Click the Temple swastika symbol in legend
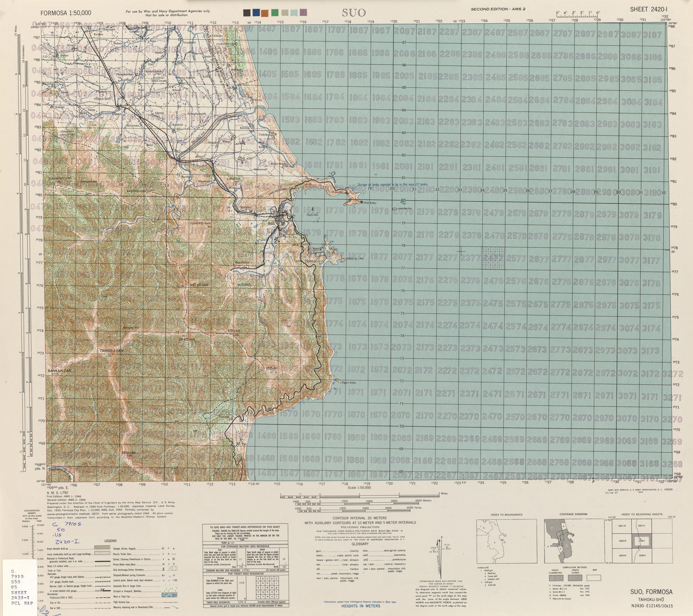 point(163,548)
